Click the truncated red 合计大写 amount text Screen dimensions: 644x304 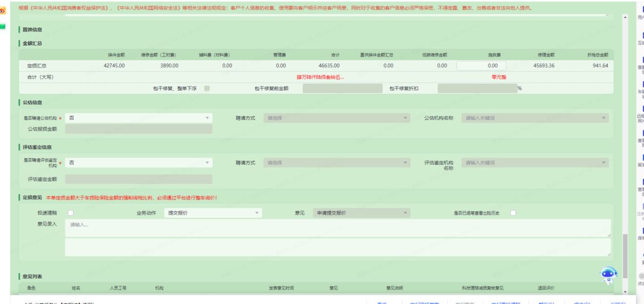pos(320,77)
